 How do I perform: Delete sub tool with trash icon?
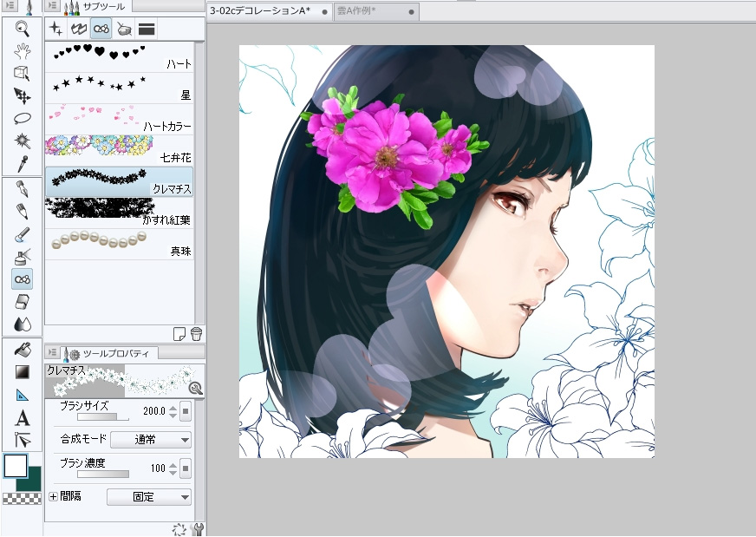(197, 334)
